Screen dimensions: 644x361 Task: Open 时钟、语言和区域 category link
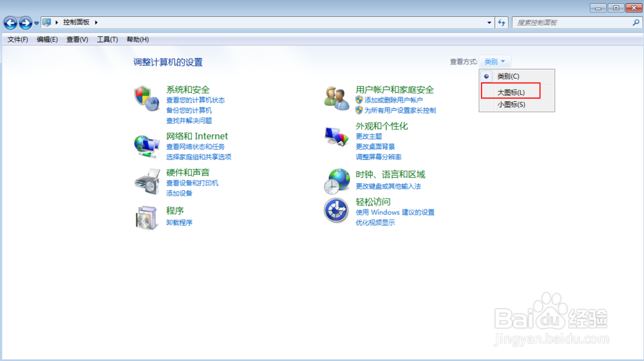coord(390,174)
